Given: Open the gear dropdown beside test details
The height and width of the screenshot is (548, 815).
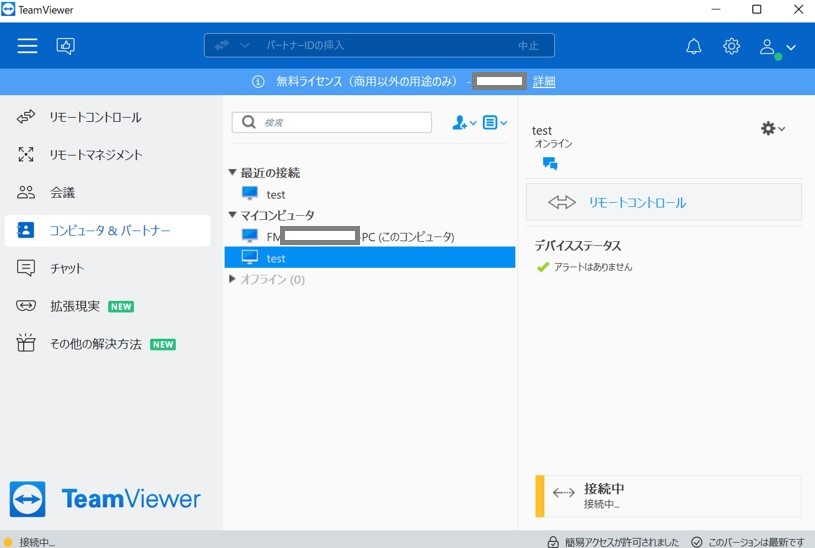Looking at the screenshot, I should (x=773, y=128).
